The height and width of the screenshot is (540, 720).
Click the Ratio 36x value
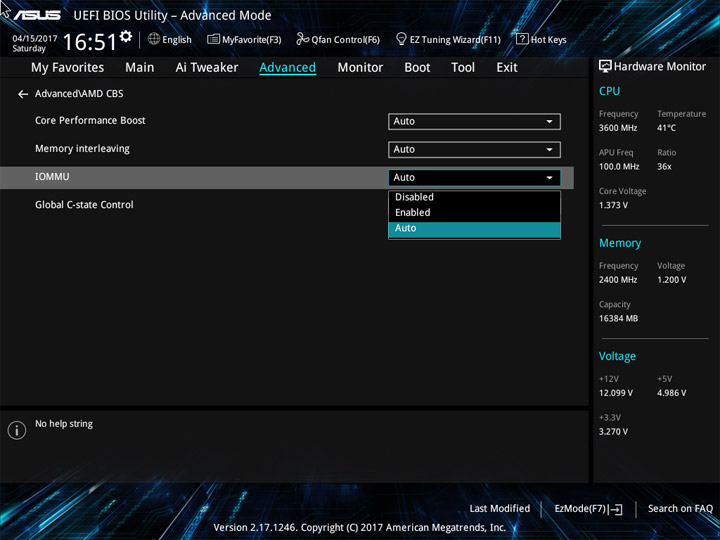tap(664, 167)
